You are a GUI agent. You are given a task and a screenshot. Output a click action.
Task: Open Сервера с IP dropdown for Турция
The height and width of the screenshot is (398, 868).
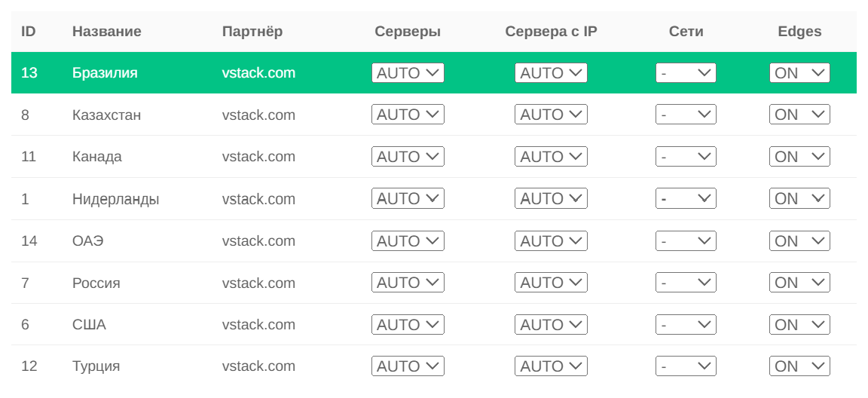tap(551, 366)
